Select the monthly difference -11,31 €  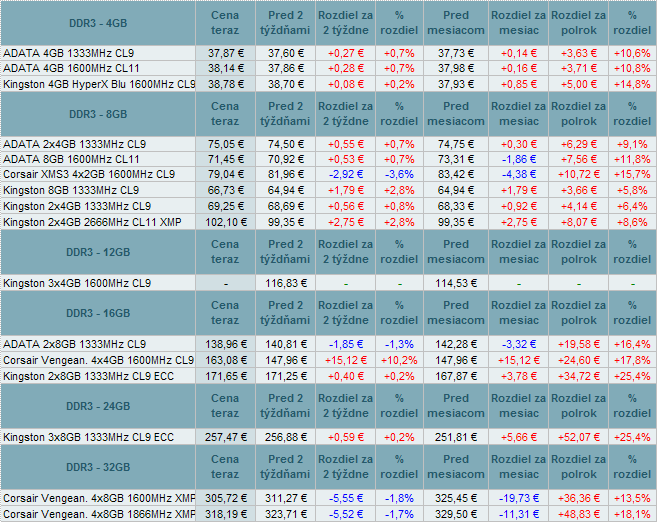519,514
